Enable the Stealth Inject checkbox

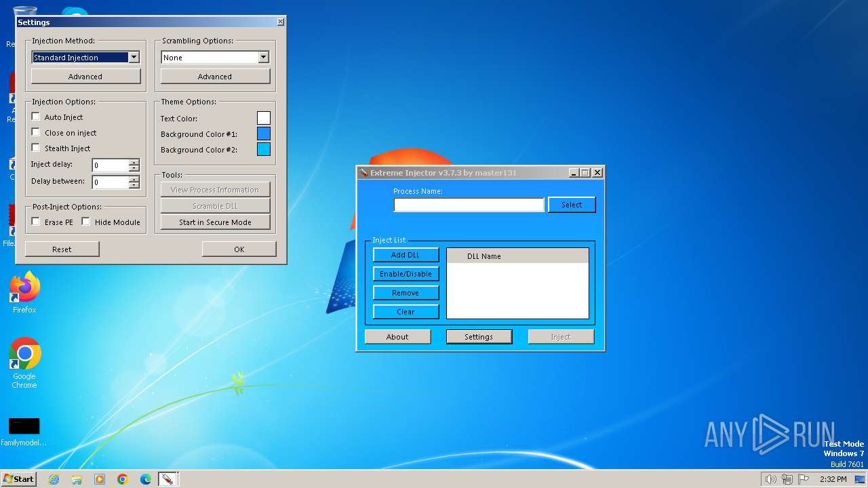tap(36, 148)
